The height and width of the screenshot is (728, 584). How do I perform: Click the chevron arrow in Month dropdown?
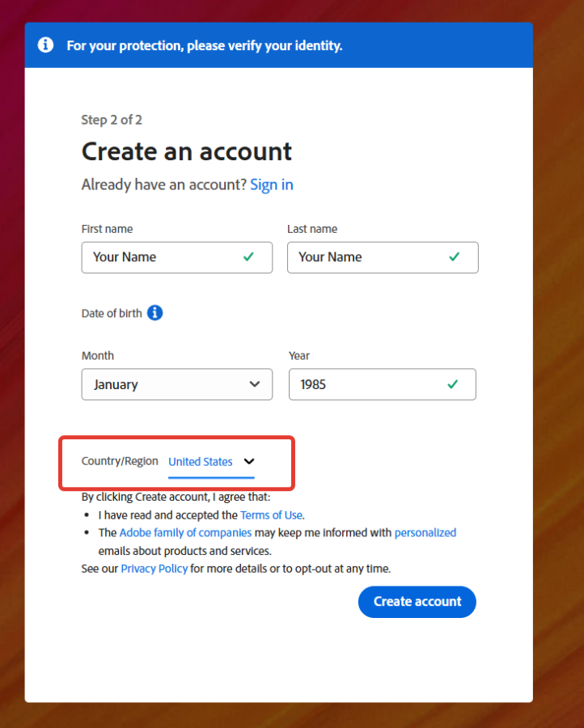255,384
